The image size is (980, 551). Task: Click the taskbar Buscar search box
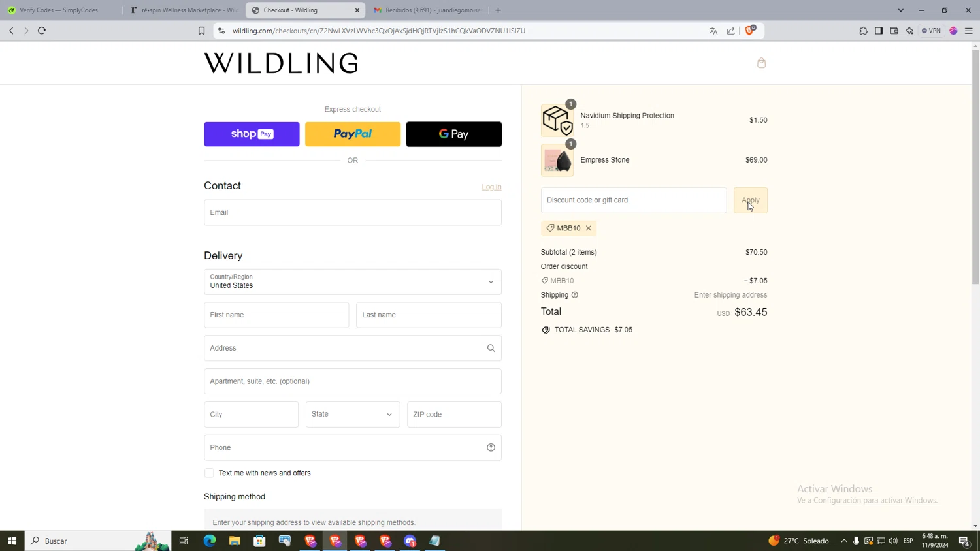tap(98, 541)
